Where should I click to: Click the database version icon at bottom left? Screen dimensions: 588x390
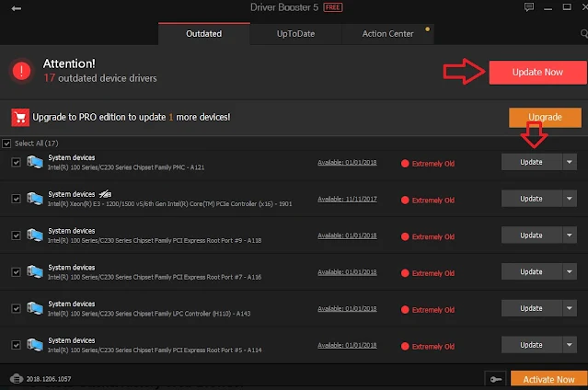point(17,379)
